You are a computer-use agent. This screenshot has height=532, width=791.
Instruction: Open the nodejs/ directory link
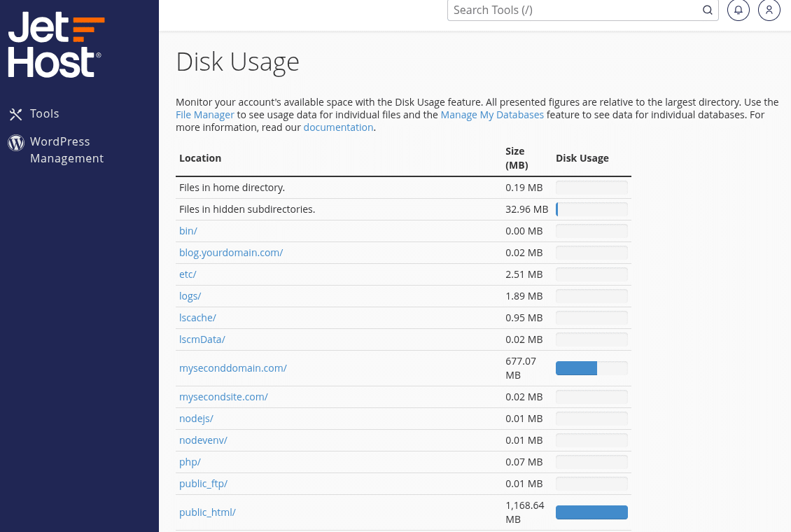[x=196, y=419]
